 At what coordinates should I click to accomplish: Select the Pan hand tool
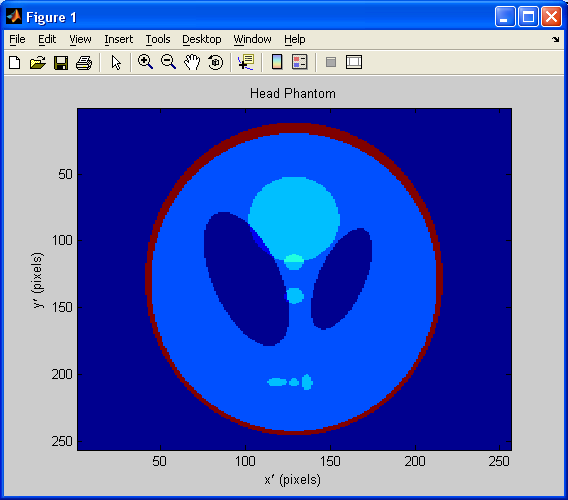(x=192, y=62)
